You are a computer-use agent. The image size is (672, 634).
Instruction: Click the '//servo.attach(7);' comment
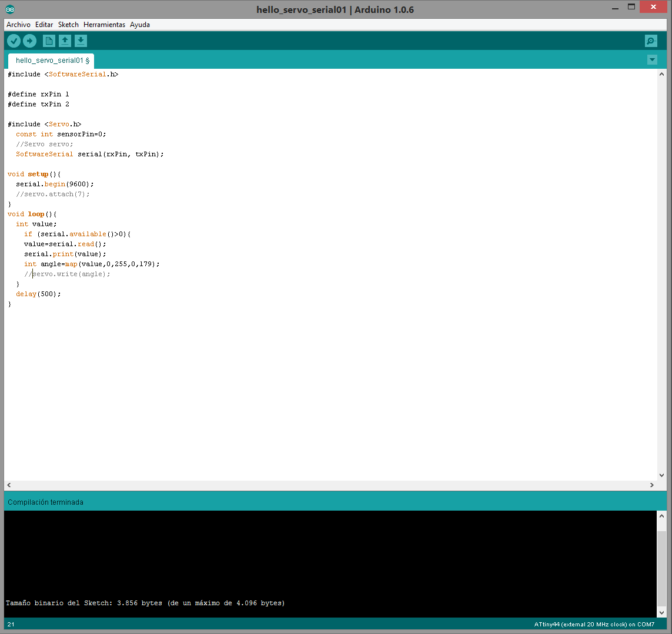[x=53, y=194]
